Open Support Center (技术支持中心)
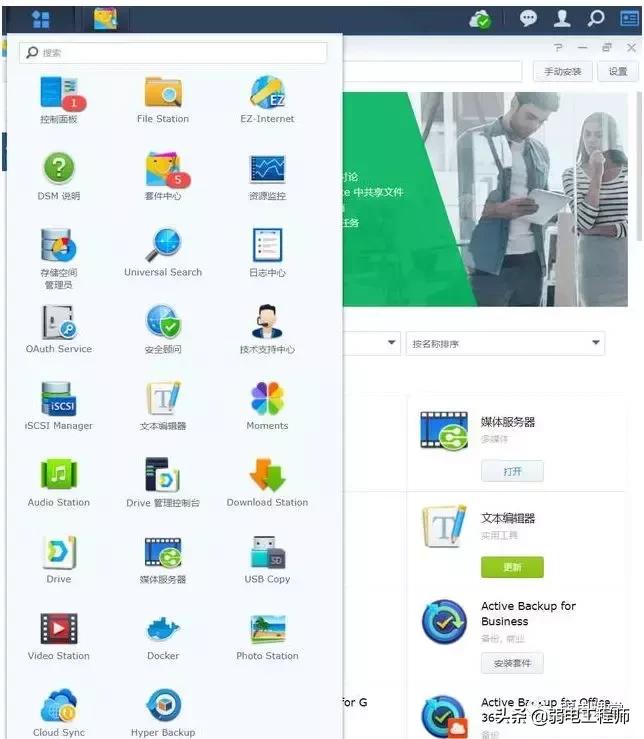Screen dimensions: 644x739 pyautogui.click(x=267, y=330)
